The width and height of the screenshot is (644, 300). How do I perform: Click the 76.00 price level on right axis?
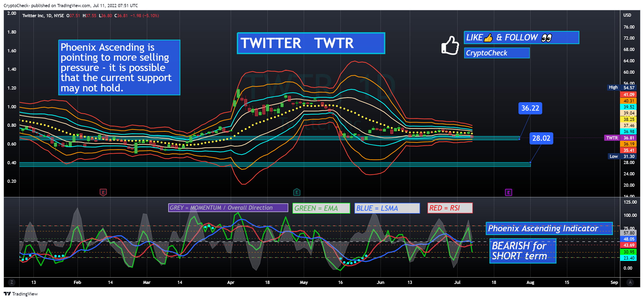coord(629,27)
